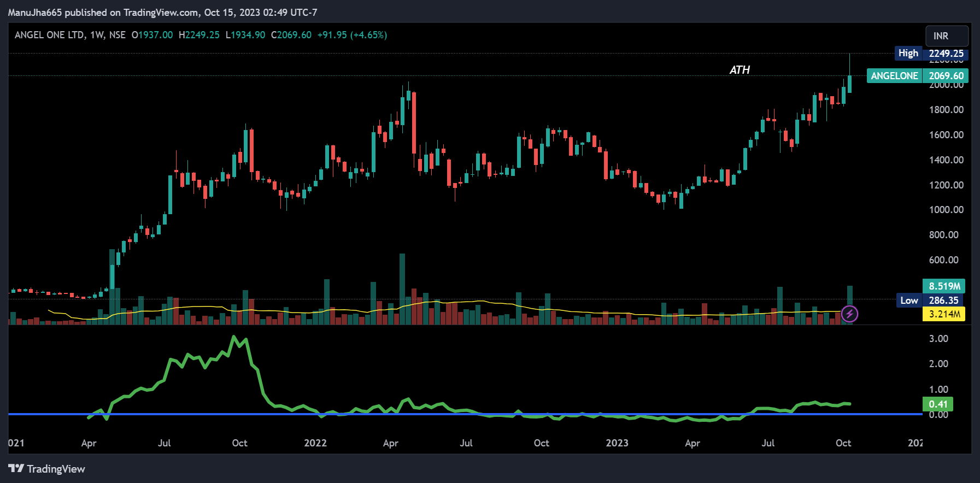The image size is (980, 483).
Task: Click the 2022 label on time axis
Action: tap(315, 443)
